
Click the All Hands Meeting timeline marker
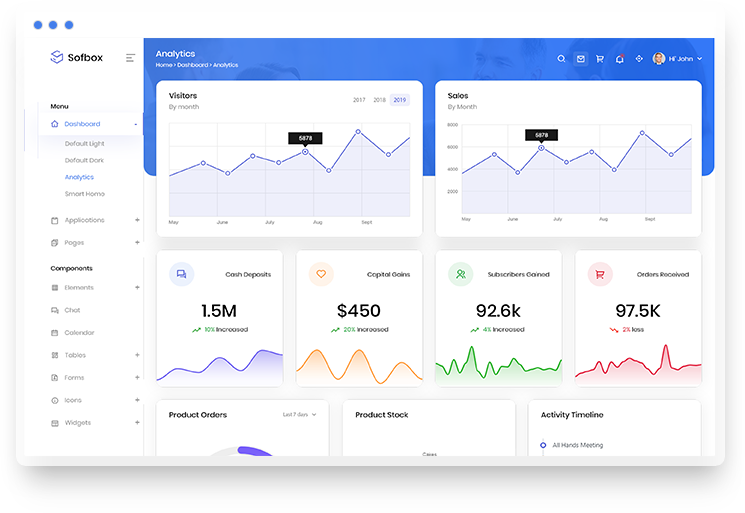(x=543, y=445)
